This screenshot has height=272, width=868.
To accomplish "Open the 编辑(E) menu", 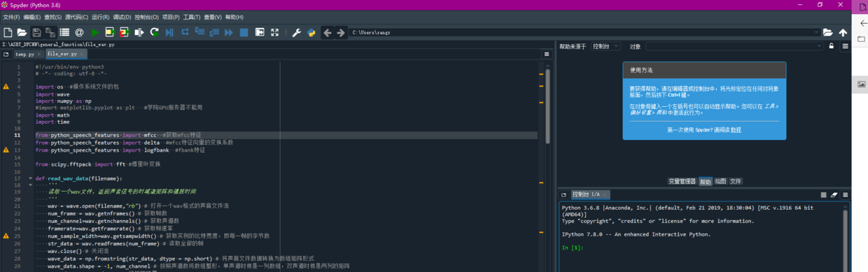I will tap(32, 17).
